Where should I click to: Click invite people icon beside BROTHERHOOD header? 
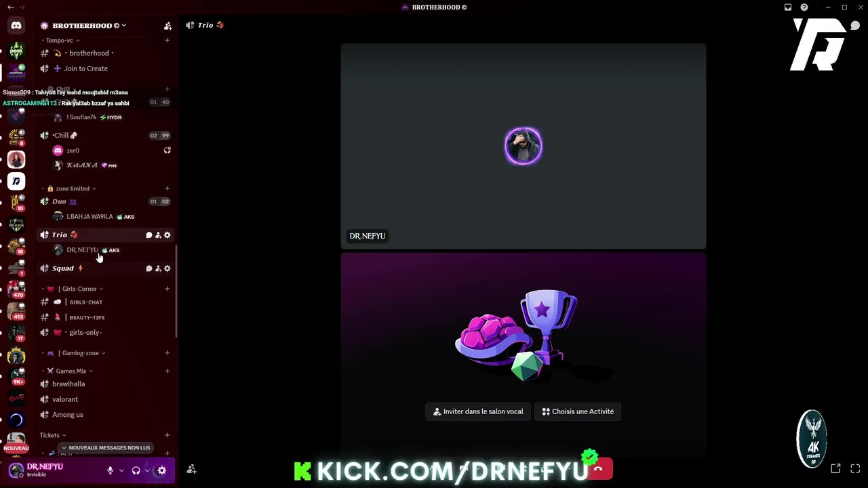[167, 26]
